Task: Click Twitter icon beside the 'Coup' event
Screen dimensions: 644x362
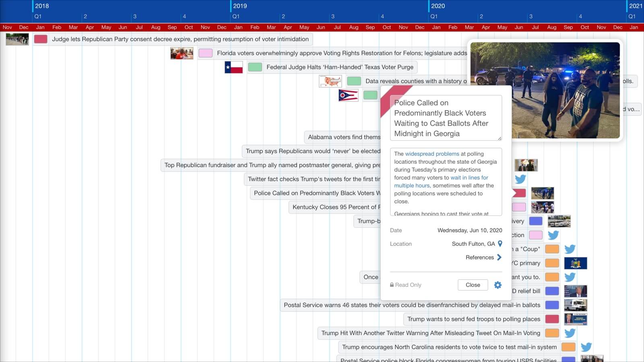Action: (x=570, y=249)
